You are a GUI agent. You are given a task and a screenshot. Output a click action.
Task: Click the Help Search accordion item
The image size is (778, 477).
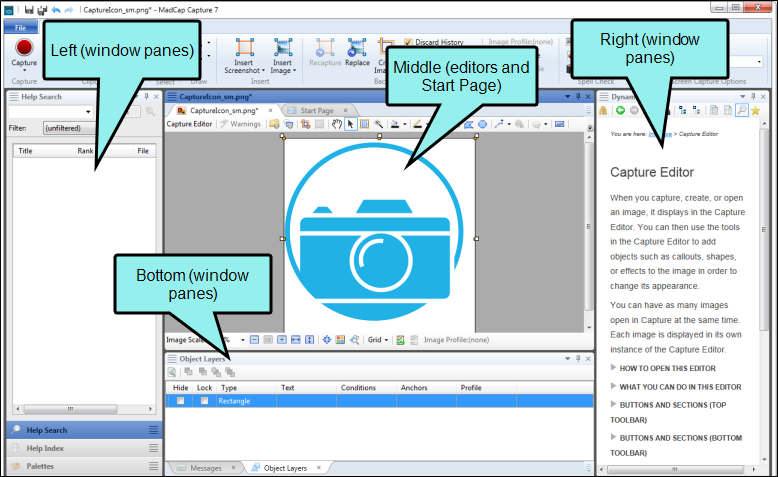pyautogui.click(x=84, y=430)
